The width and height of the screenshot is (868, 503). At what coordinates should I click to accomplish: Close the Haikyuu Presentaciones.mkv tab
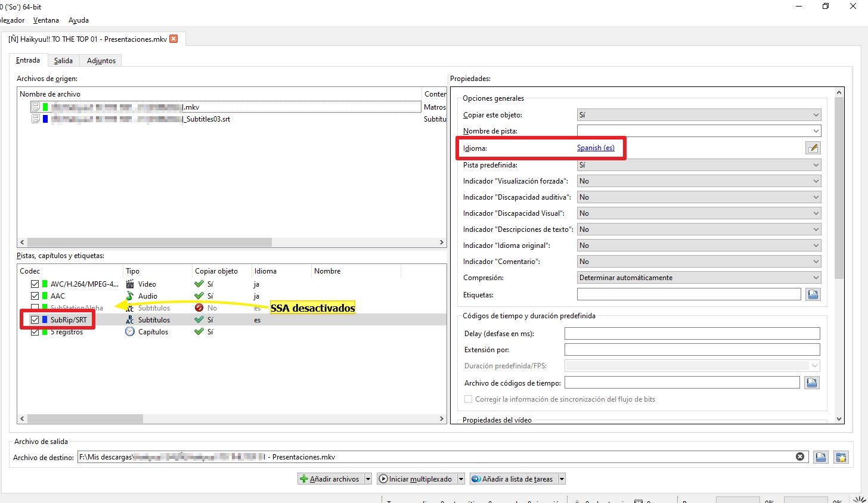coord(173,39)
